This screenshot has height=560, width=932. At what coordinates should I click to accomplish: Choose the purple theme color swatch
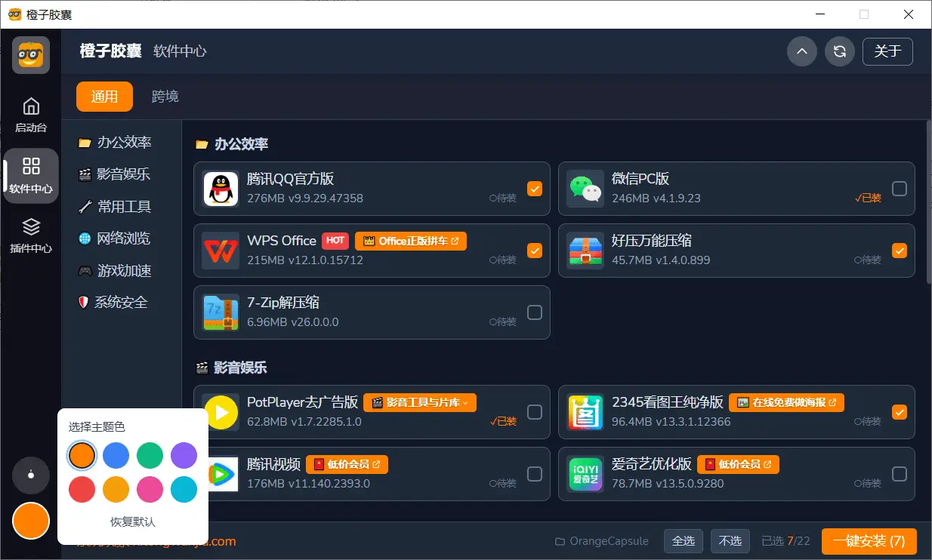click(184, 456)
